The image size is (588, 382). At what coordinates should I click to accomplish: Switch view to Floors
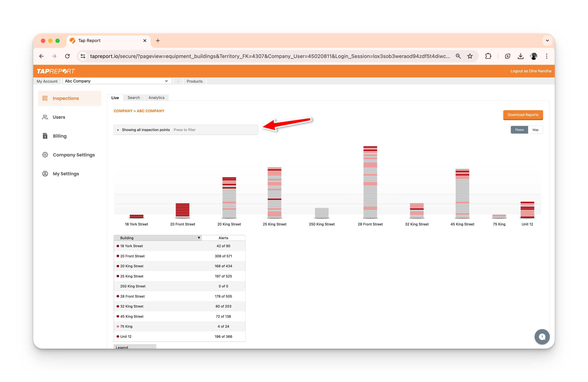(x=519, y=130)
